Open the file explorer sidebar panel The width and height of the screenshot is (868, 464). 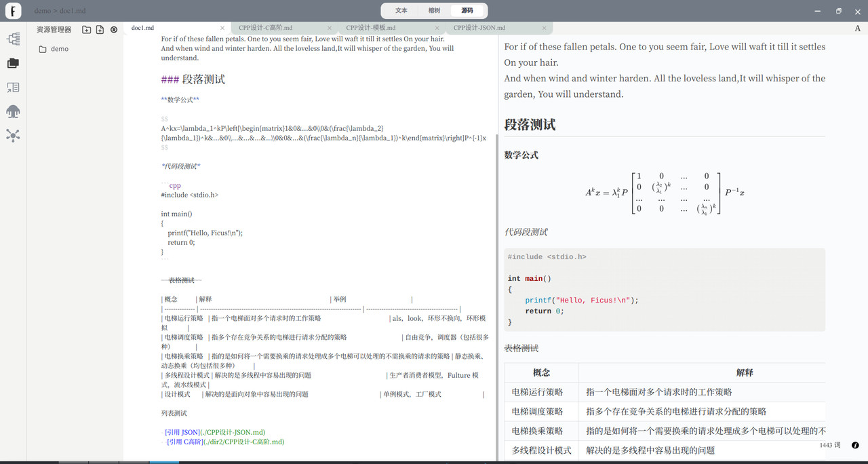(13, 63)
